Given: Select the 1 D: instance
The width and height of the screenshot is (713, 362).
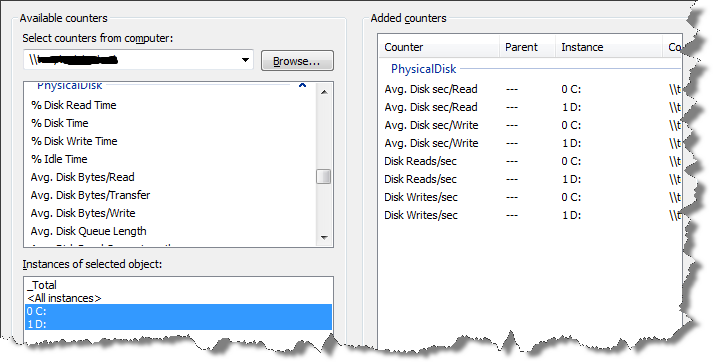Looking at the screenshot, I should coord(178,324).
